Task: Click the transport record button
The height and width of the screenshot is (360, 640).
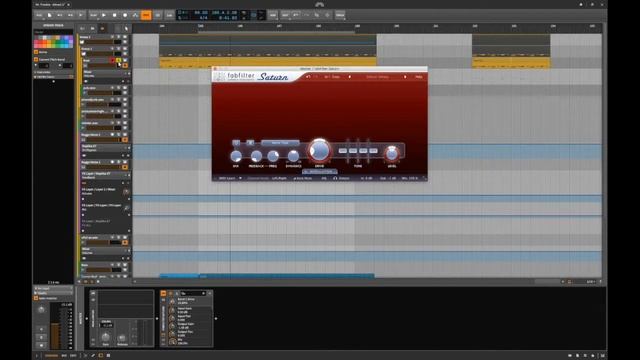Action: (125, 15)
